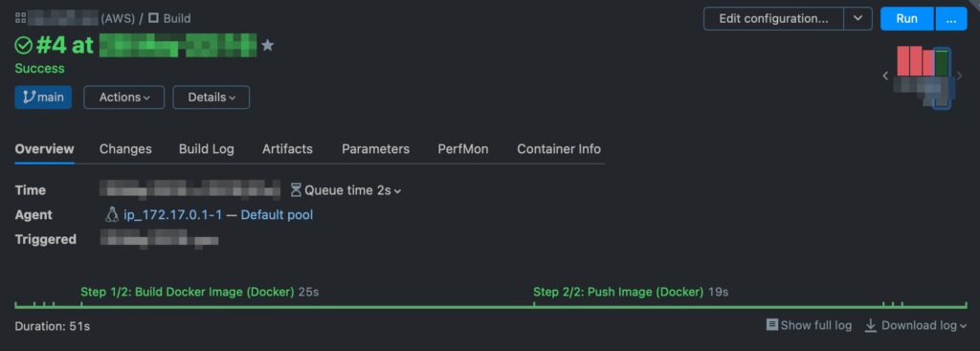Switch to the Build Log tab
980x351 pixels.
207,149
